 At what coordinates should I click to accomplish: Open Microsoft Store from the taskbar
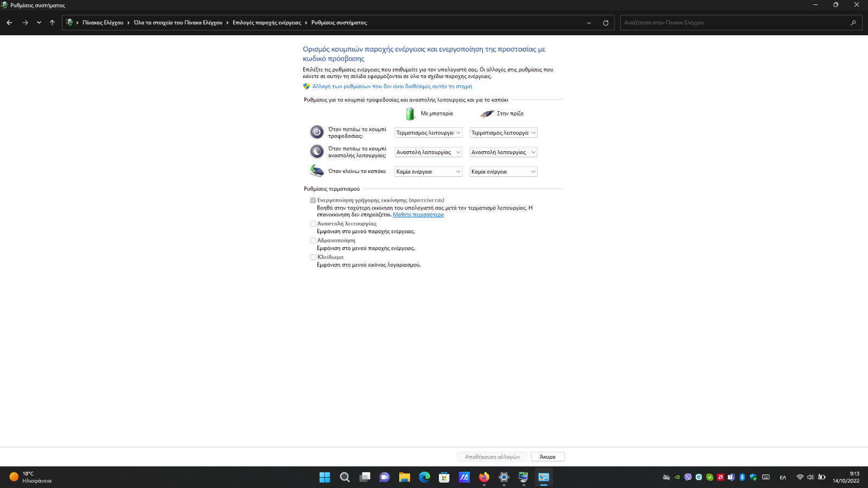click(444, 477)
